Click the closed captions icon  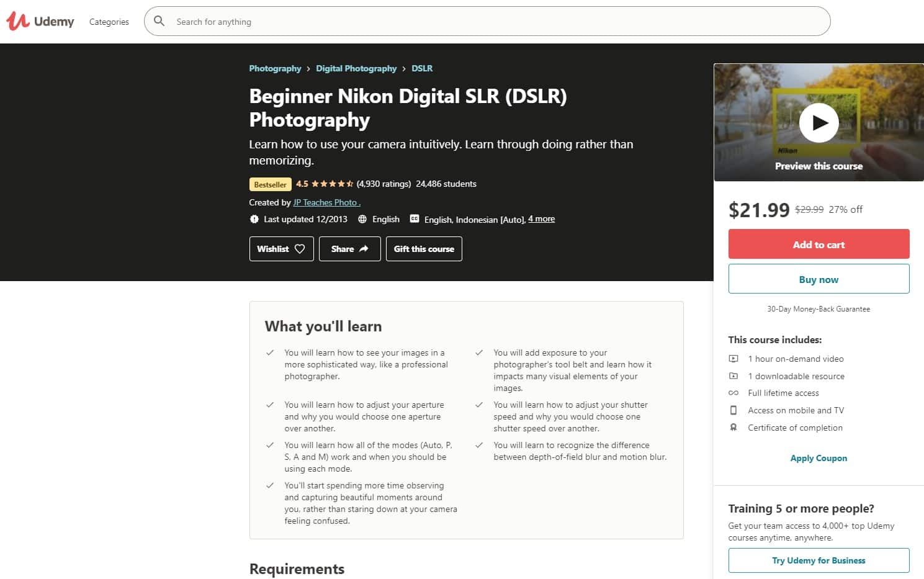pos(415,219)
